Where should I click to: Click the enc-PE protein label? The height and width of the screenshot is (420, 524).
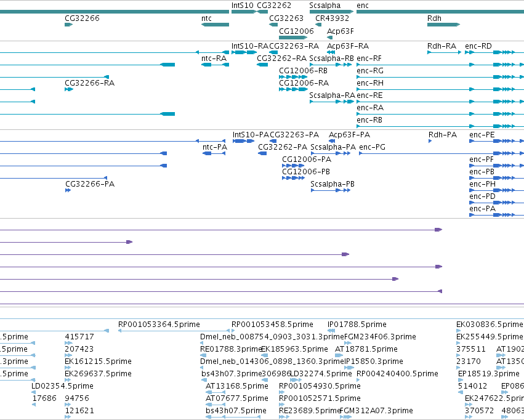click(x=482, y=135)
